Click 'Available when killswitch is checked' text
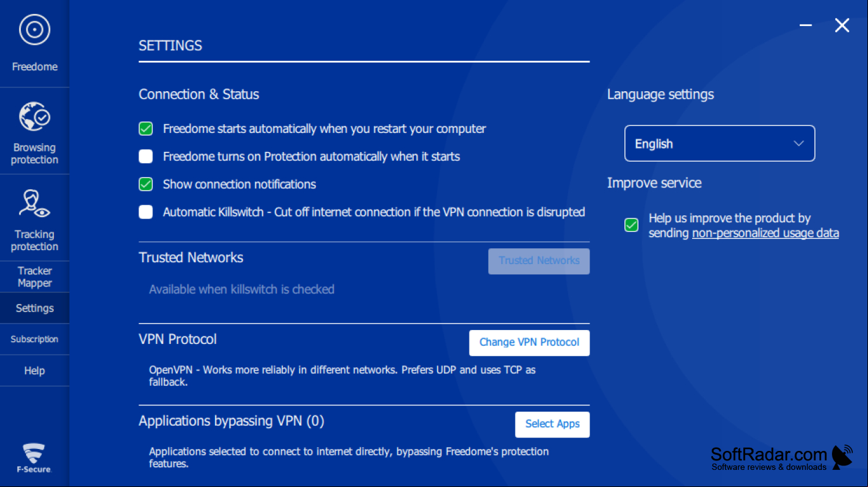This screenshot has width=868, height=487. point(242,289)
